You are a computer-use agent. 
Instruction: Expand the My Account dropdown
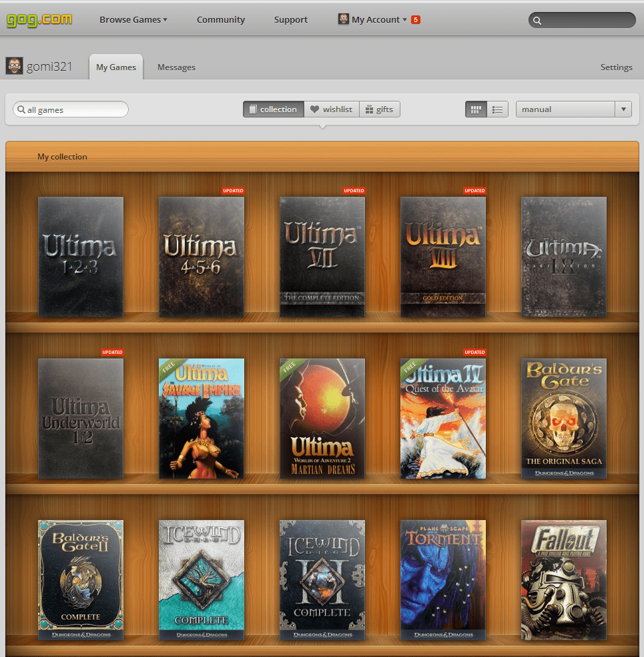pyautogui.click(x=379, y=19)
